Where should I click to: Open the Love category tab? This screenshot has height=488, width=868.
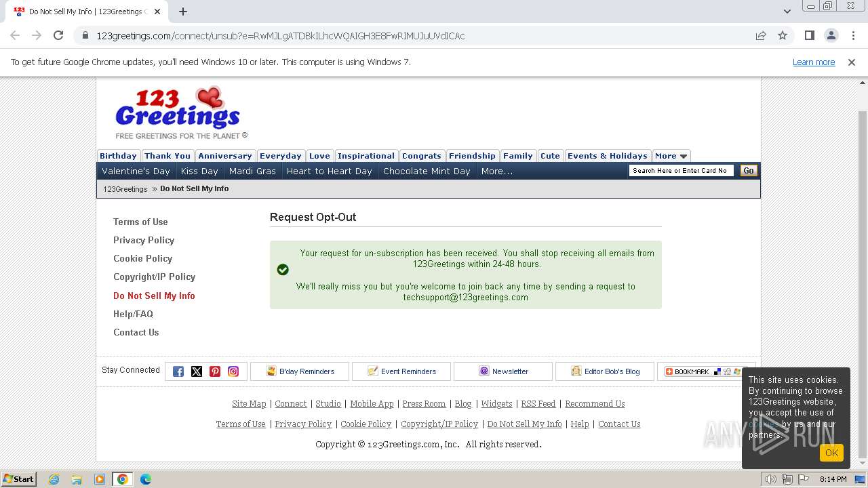point(319,156)
